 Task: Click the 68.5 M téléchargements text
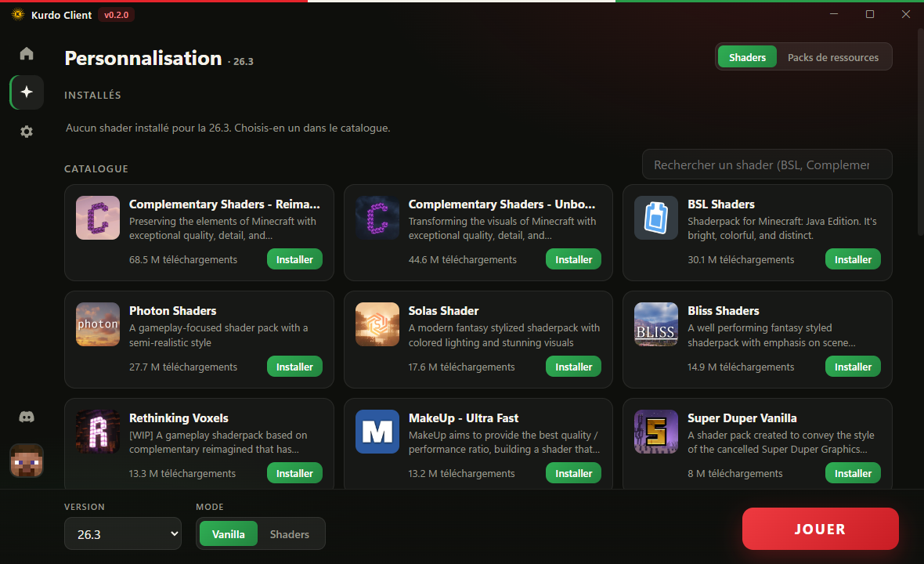click(x=183, y=259)
